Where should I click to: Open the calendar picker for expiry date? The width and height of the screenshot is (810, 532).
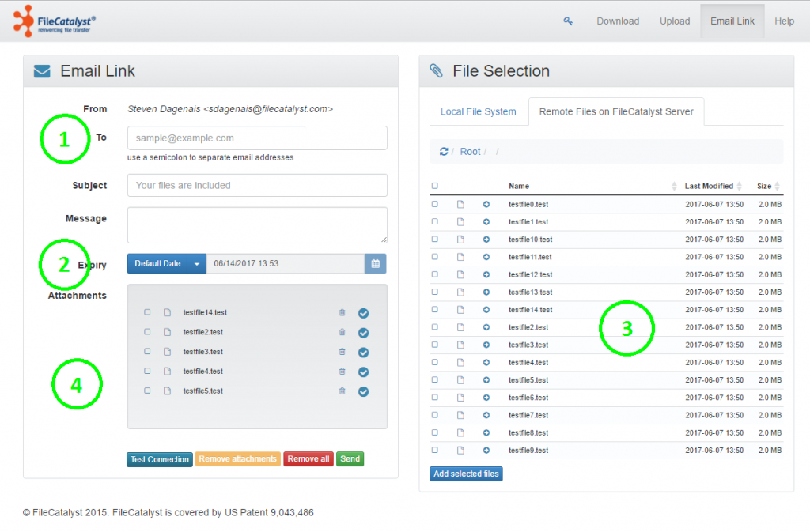click(x=375, y=264)
